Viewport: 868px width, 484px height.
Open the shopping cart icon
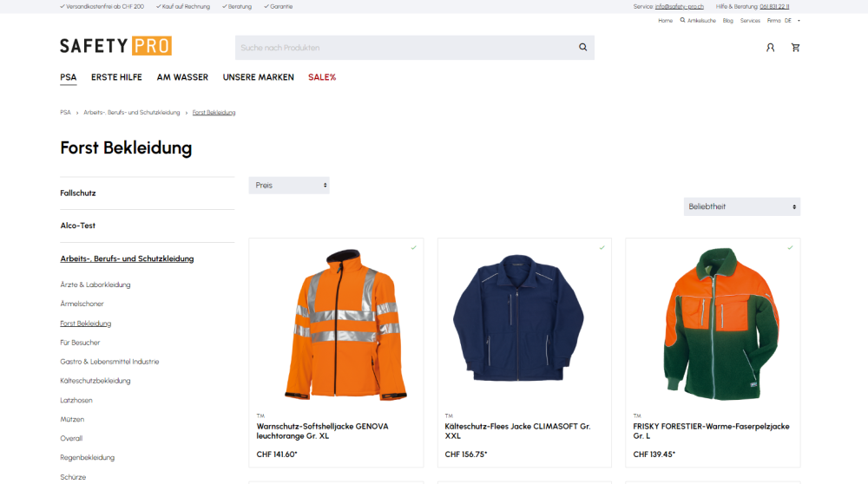coord(795,48)
